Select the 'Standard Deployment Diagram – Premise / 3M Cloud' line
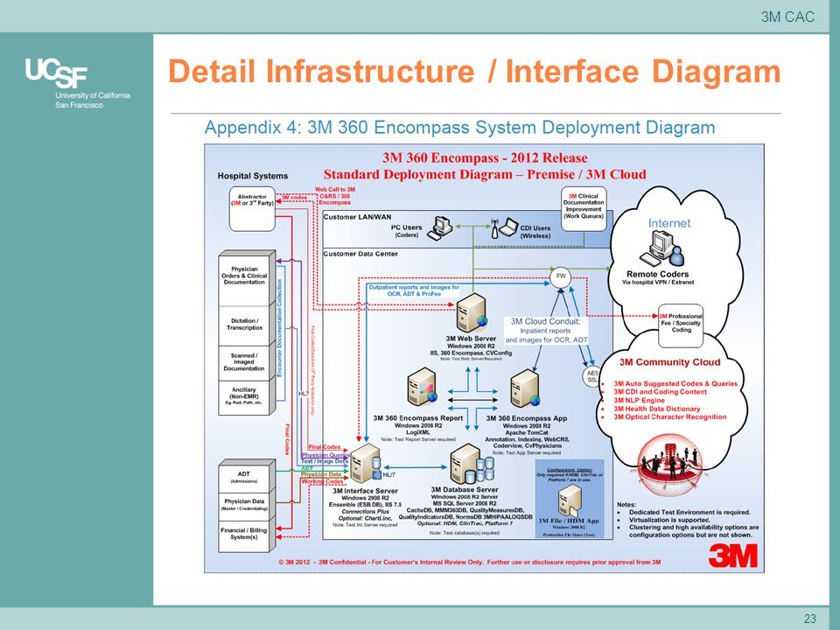Screen dimensions: 840x630 [x=485, y=175]
